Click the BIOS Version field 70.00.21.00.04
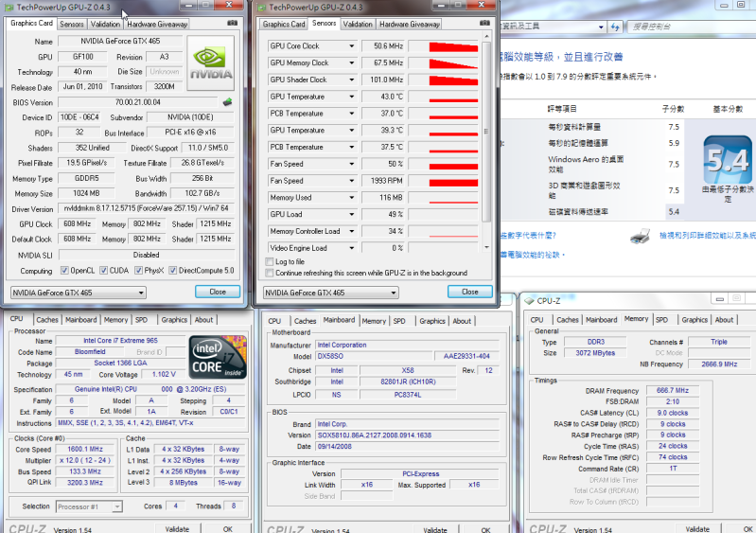The image size is (756, 533). (138, 102)
